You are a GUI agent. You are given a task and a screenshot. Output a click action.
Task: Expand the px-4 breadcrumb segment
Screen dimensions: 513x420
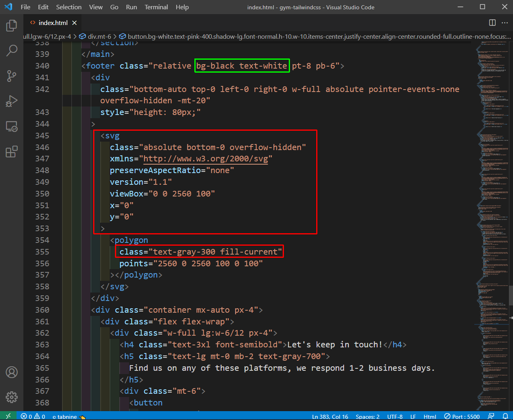[x=47, y=36]
